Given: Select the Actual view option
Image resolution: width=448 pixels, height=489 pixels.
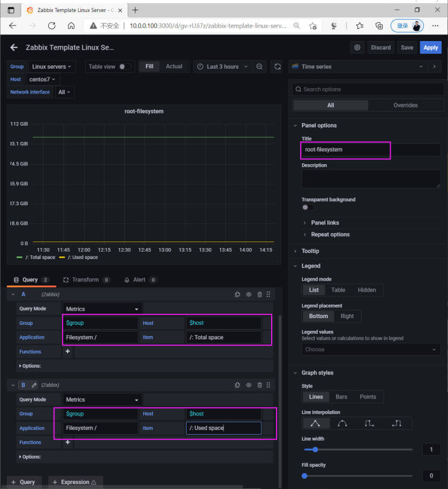Looking at the screenshot, I should coord(174,66).
